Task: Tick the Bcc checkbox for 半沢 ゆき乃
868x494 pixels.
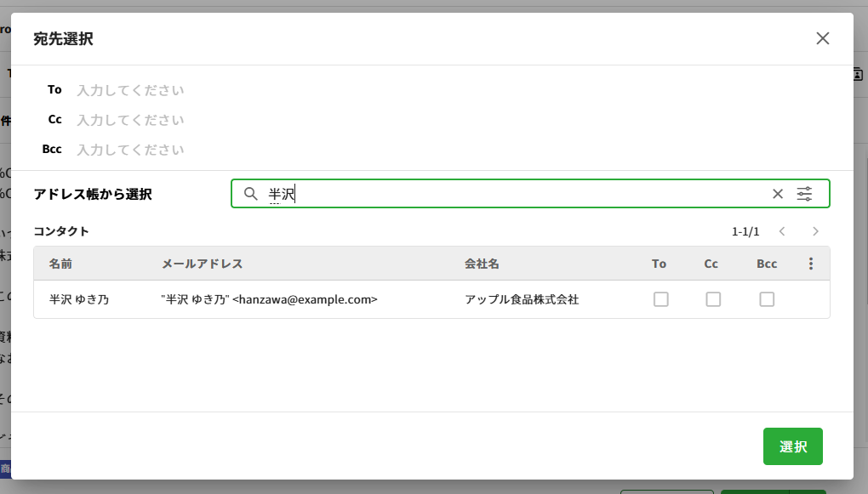Action: 767,299
